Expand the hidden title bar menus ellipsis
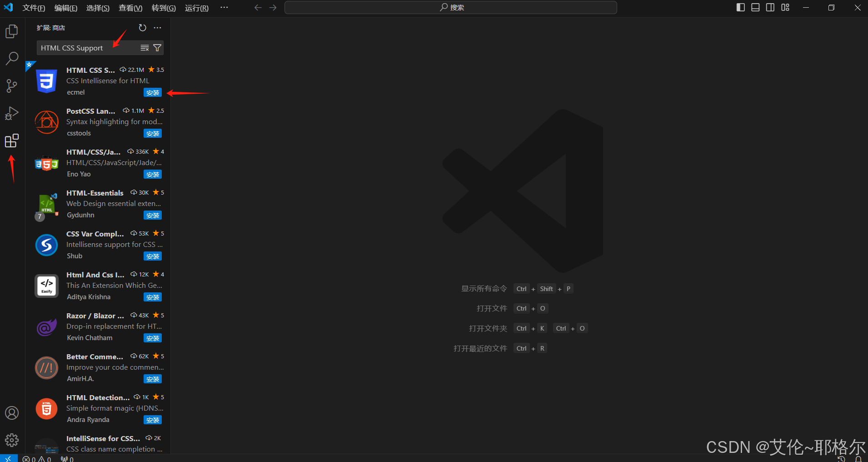Image resolution: width=868 pixels, height=462 pixels. click(x=224, y=8)
